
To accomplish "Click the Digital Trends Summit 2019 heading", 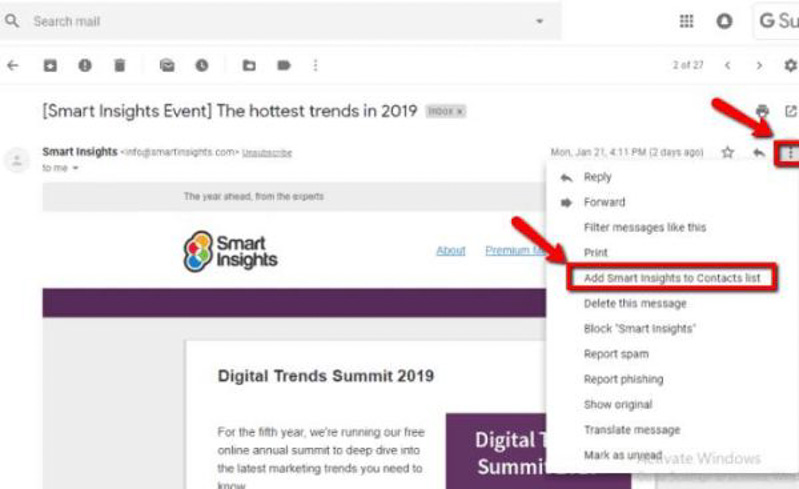I will tap(326, 376).
